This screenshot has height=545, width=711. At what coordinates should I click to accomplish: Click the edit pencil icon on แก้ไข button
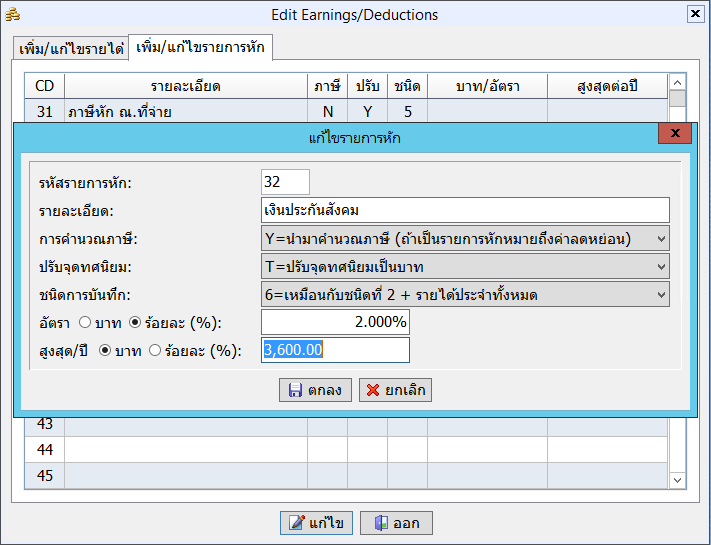[297, 523]
